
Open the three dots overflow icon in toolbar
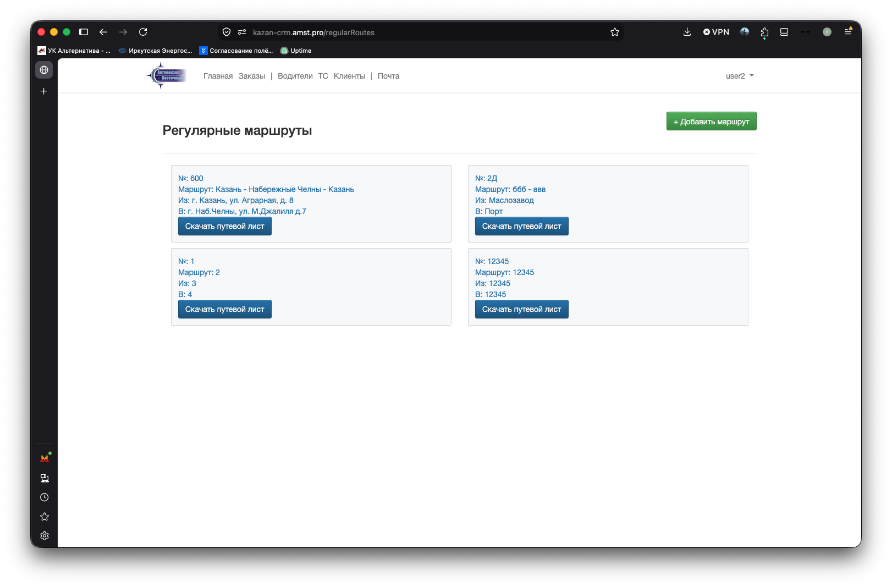pyautogui.click(x=805, y=32)
